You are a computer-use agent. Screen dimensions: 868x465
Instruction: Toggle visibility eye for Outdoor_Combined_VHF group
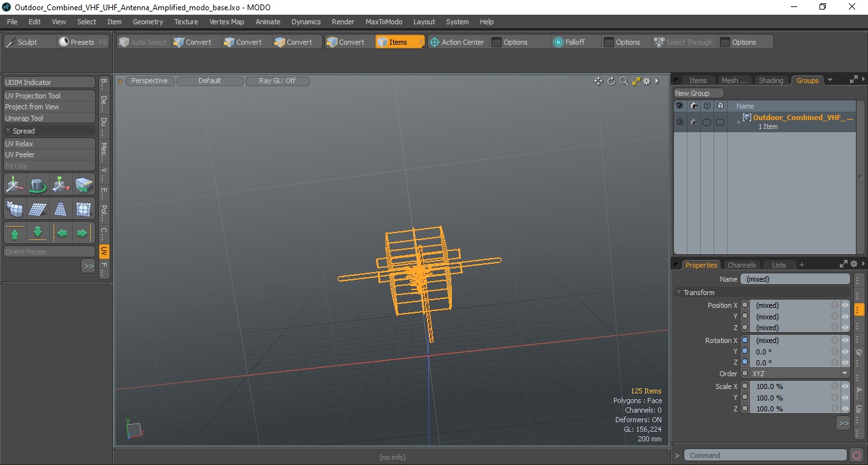point(680,122)
